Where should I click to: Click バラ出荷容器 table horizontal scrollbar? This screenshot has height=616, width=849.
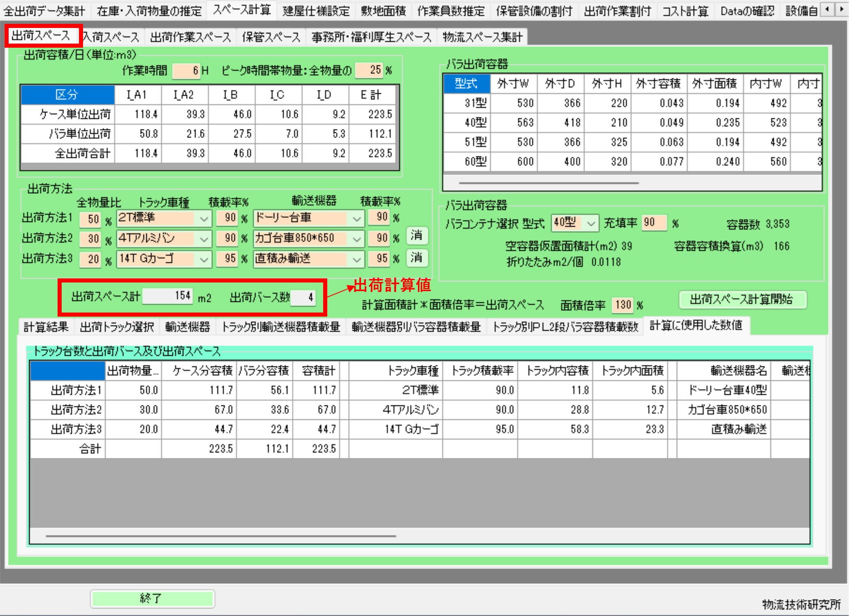pos(548,183)
